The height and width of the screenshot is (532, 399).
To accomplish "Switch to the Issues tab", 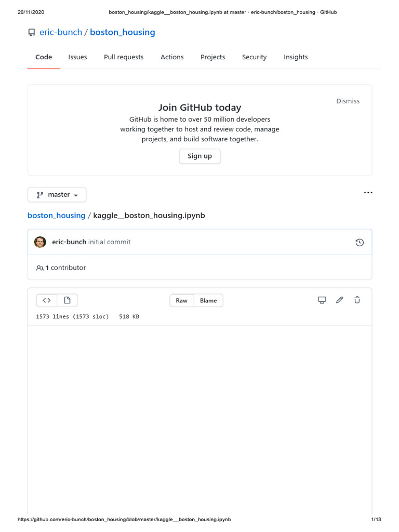I will 77,57.
